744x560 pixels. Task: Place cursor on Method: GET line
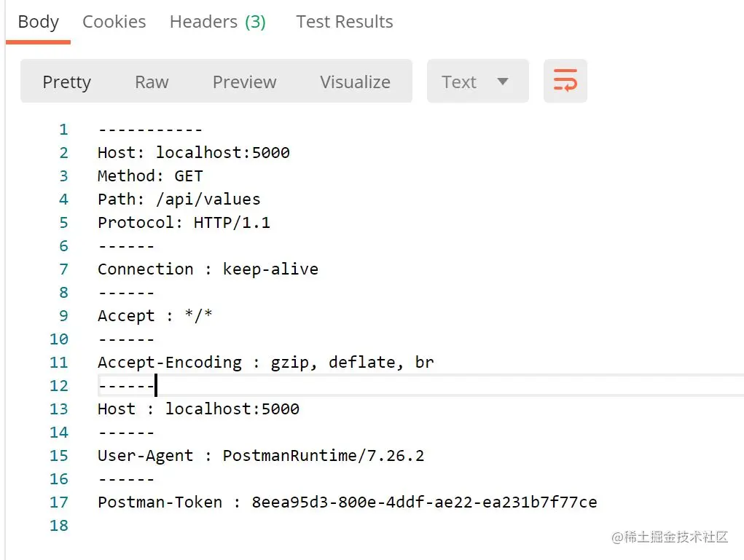coord(150,176)
